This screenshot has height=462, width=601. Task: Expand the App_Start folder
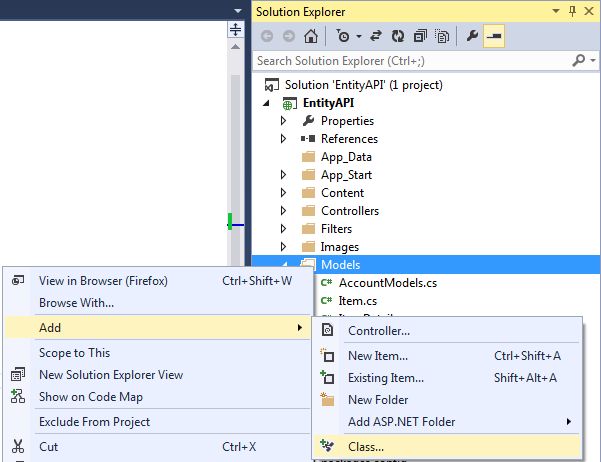pyautogui.click(x=283, y=175)
